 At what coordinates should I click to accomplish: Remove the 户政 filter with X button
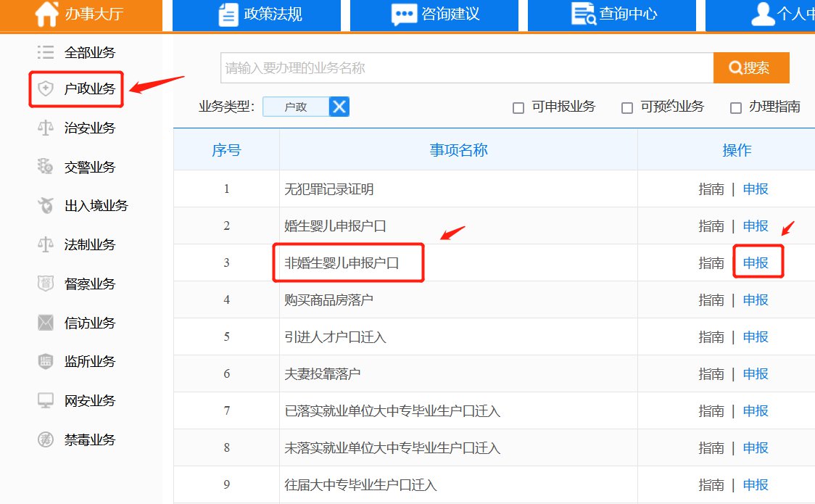tap(339, 107)
